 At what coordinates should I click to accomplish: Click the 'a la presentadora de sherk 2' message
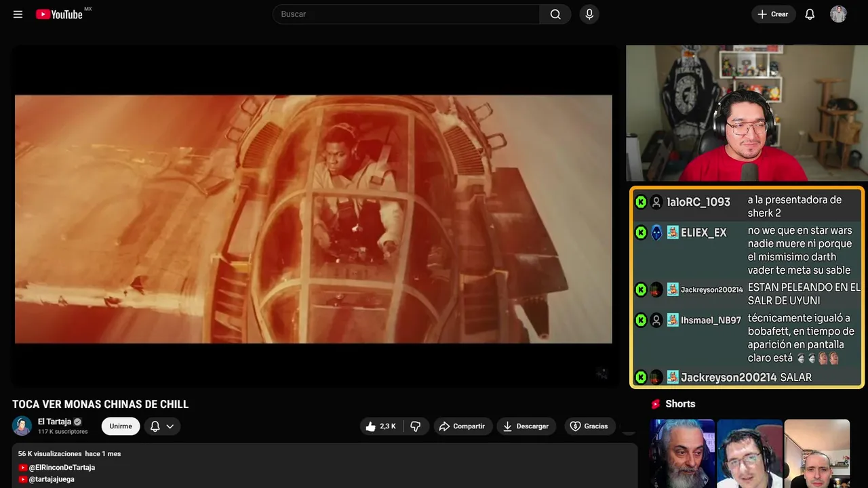click(x=795, y=207)
